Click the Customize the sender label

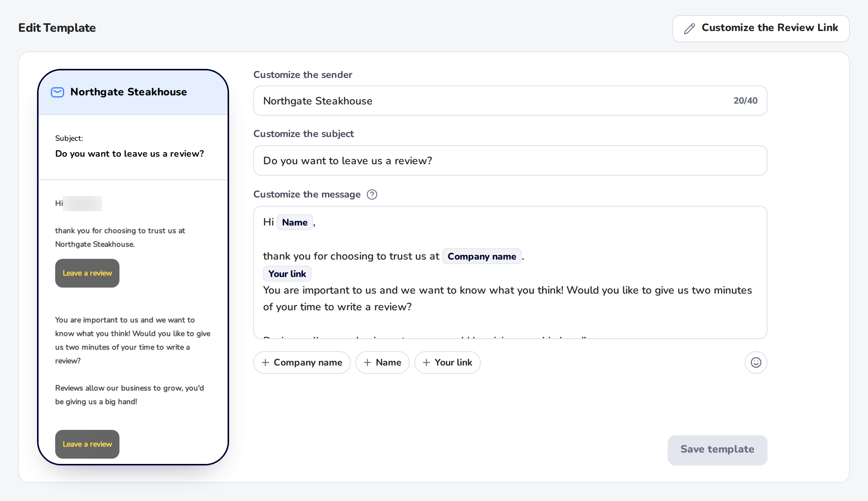click(x=302, y=75)
